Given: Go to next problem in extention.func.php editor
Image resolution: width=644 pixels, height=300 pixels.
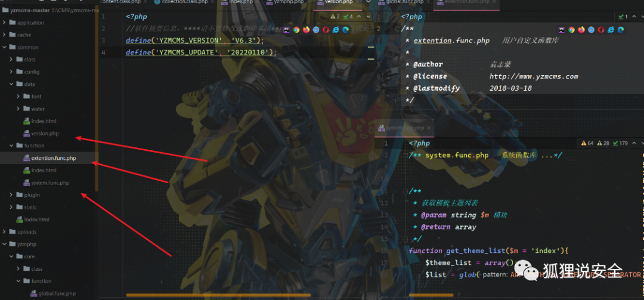Looking at the screenshot, I should click(642, 17).
